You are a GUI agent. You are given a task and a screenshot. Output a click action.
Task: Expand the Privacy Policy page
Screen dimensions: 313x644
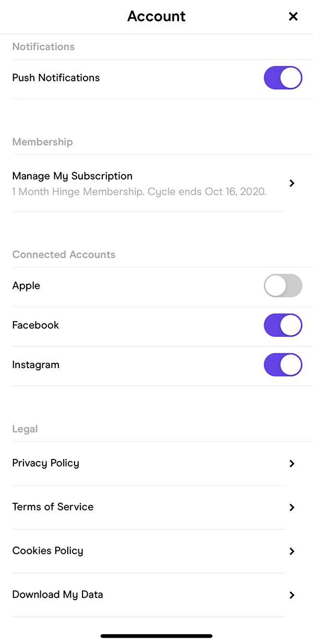coord(45,463)
